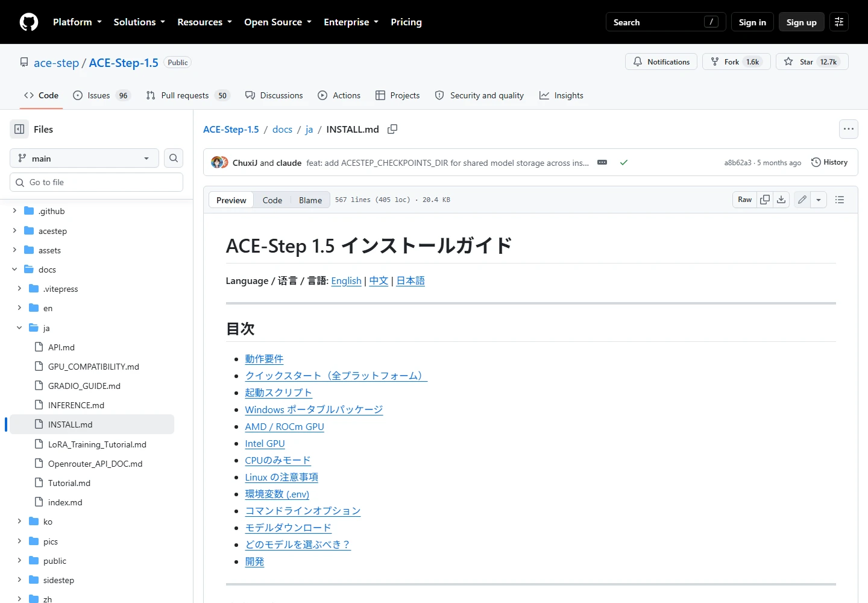Switch to the Blame view
This screenshot has width=868, height=603.
point(310,200)
